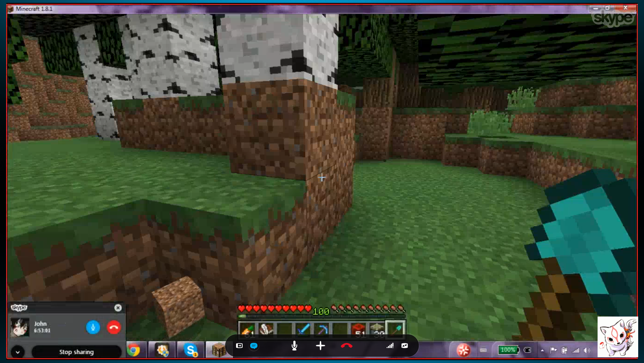The width and height of the screenshot is (644, 363).
Task: Open the Action Center flag icon
Action: point(553,350)
